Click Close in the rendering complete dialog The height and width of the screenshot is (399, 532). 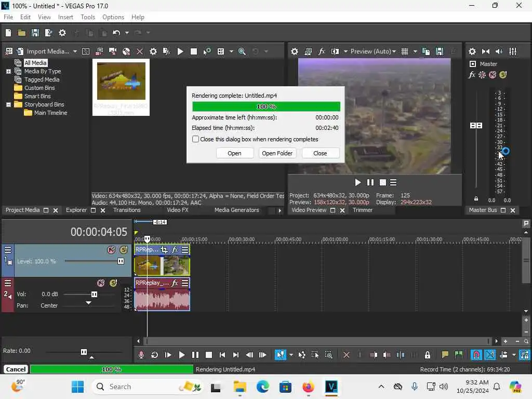(x=320, y=153)
